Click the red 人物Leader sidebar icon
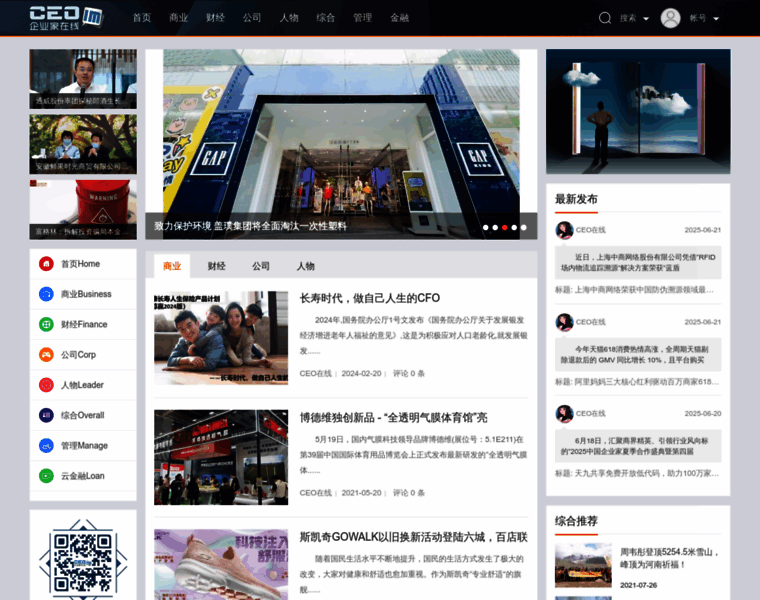Viewport: 760px width, 600px height. point(46,385)
